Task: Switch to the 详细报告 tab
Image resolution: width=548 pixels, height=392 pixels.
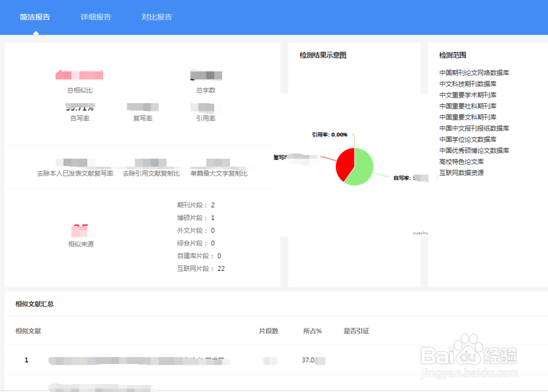Action: 95,17
